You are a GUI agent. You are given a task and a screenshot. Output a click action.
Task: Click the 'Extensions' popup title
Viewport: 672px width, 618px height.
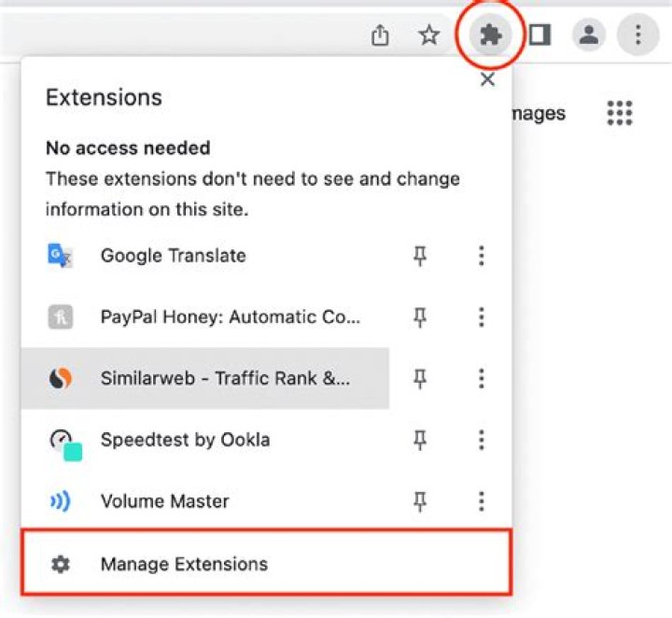coord(105,98)
